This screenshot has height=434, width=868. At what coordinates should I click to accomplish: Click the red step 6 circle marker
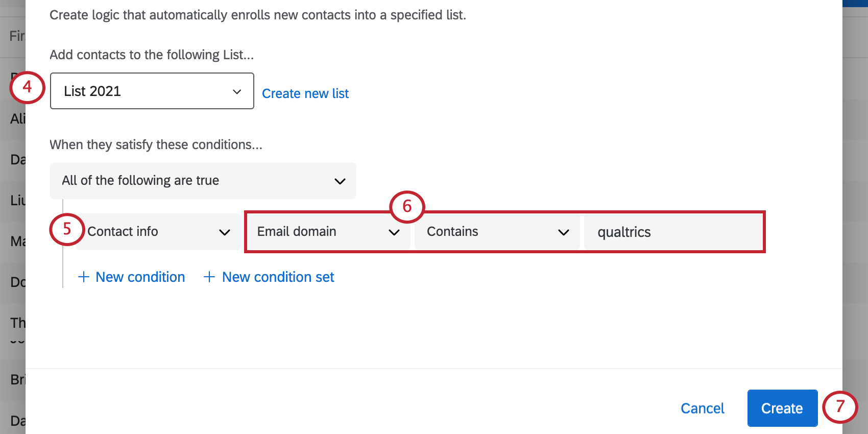pyautogui.click(x=407, y=206)
